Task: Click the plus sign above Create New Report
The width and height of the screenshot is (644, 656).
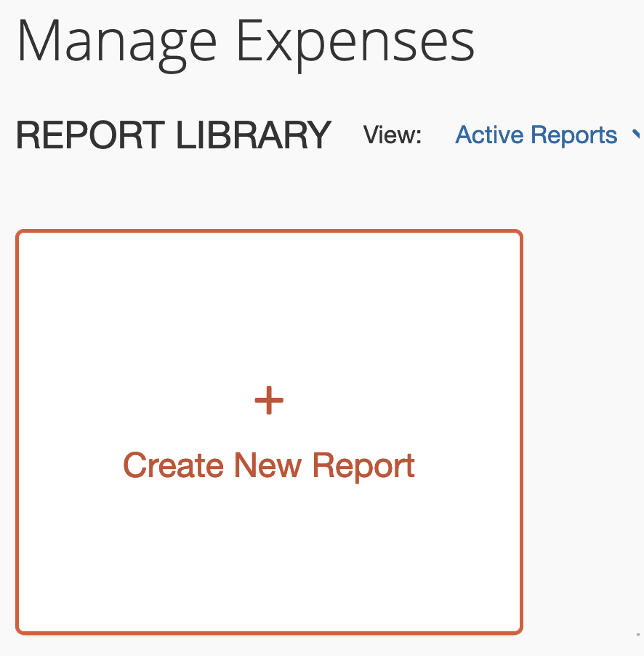Action: 269,399
